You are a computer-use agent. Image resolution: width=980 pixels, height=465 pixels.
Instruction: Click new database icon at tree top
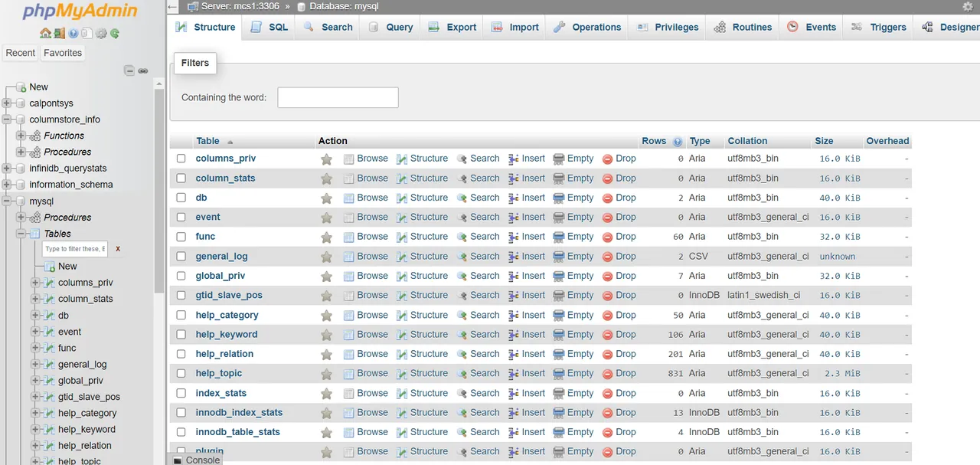21,87
